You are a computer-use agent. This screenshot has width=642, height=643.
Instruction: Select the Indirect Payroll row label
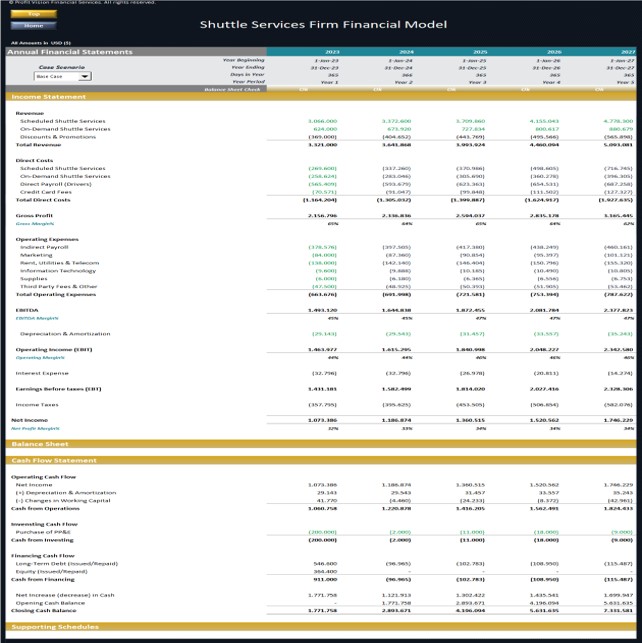point(44,247)
